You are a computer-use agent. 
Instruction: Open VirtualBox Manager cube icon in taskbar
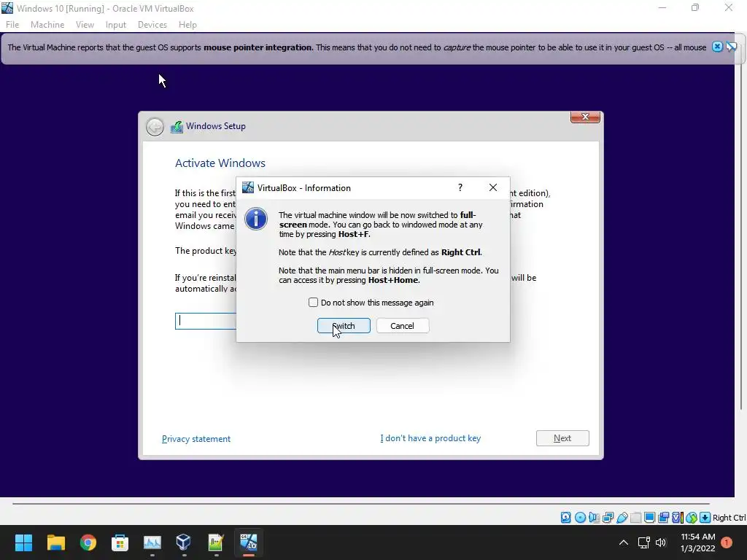[183, 542]
